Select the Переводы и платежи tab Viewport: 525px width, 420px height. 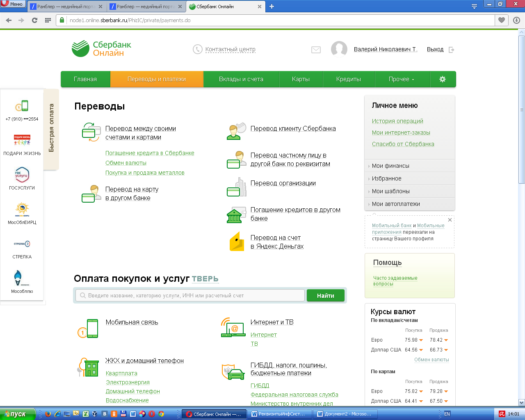157,79
